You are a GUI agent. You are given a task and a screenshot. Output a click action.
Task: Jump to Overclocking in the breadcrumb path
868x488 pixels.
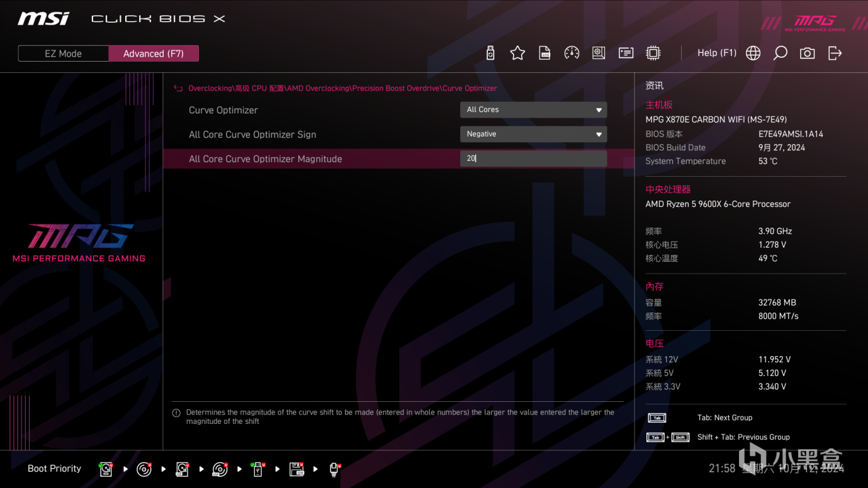coord(210,89)
